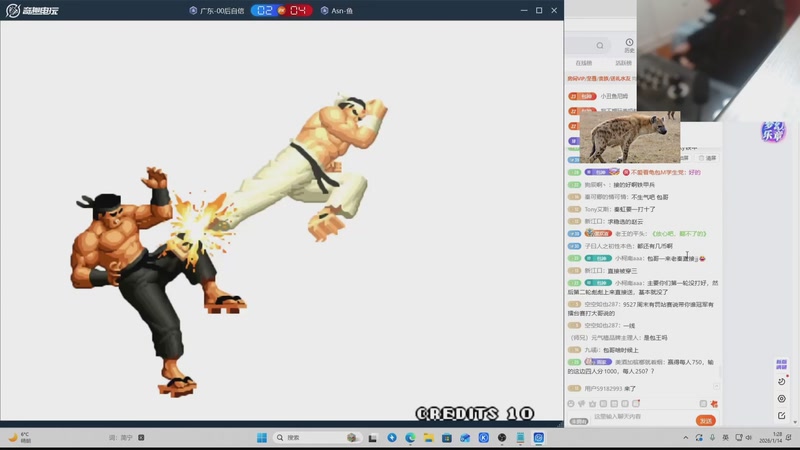Viewport: 800px width, 450px height.
Task: Click the taskbar clock showing 1:28
Action: tap(771, 437)
